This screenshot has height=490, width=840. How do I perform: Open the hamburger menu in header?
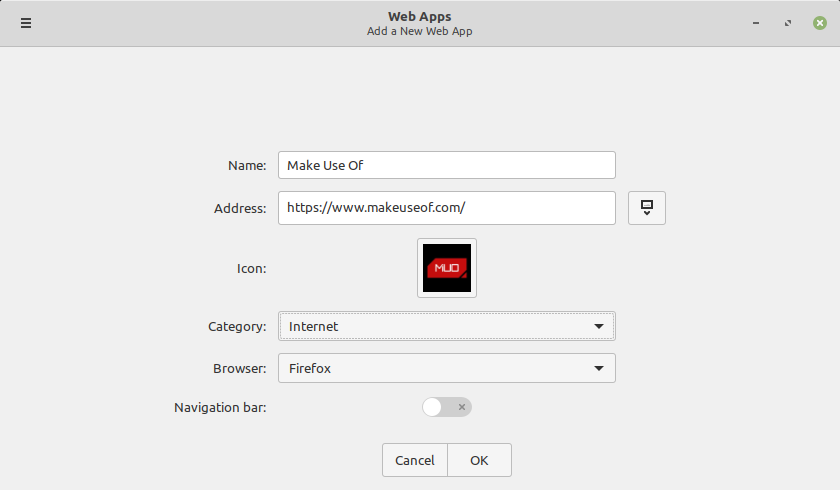pyautogui.click(x=26, y=23)
